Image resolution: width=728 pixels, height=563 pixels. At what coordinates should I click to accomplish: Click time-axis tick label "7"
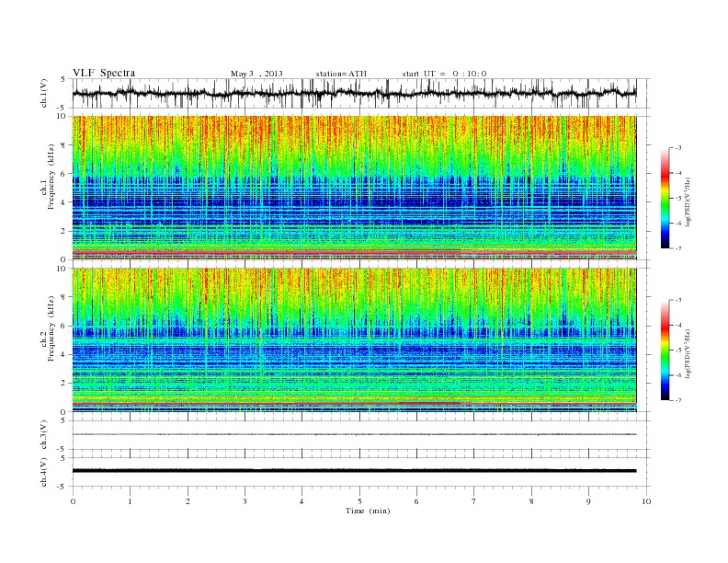coord(474,501)
